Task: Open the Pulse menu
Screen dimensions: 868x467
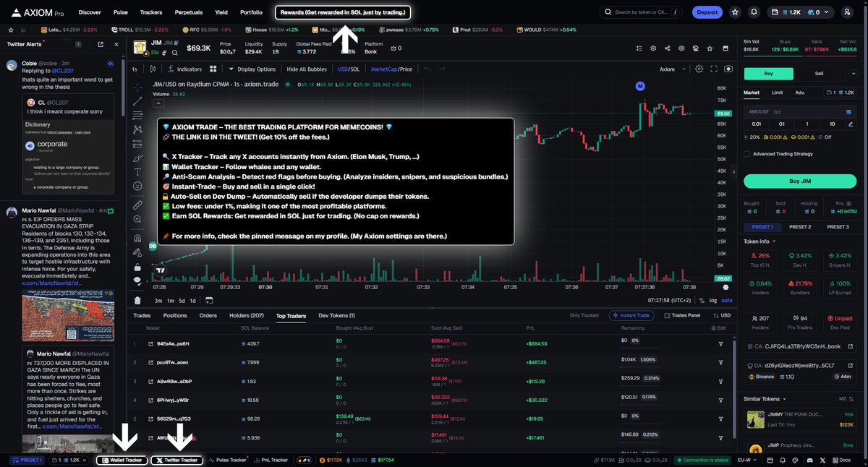Action: pyautogui.click(x=121, y=12)
